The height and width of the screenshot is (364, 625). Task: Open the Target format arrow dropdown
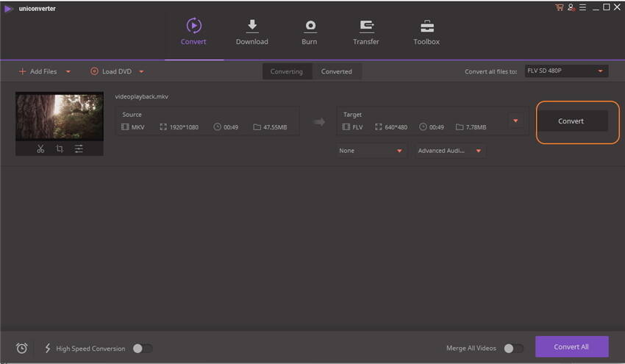[515, 121]
